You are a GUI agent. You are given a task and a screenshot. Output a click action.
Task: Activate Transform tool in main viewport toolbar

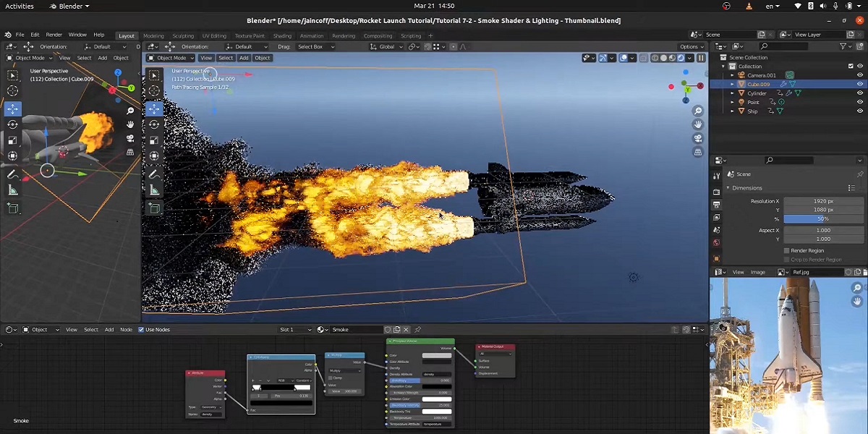tap(154, 157)
